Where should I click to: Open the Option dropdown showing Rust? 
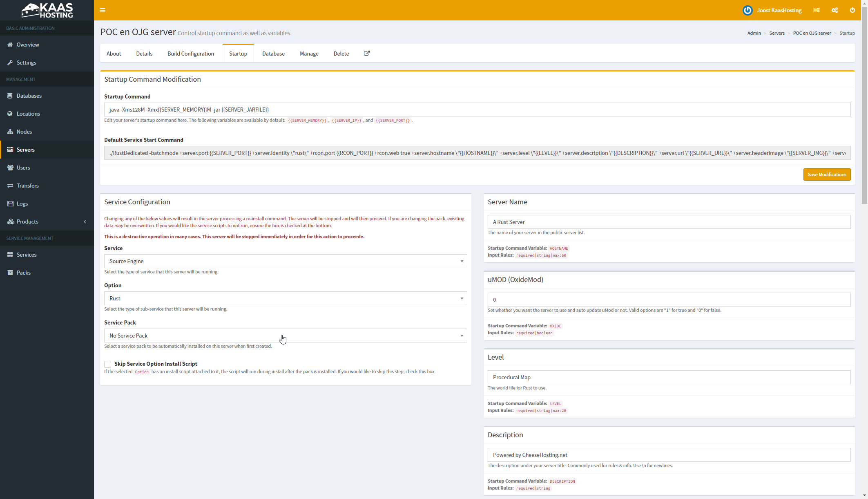[285, 298]
